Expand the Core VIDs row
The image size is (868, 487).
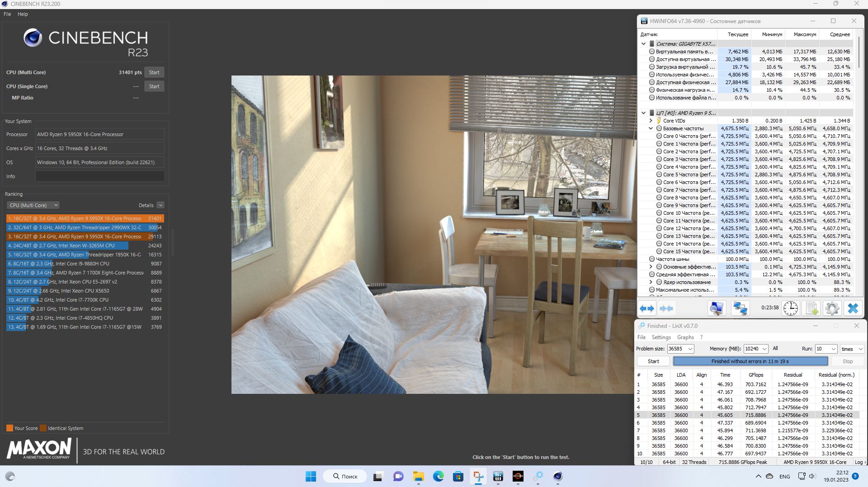click(x=651, y=121)
